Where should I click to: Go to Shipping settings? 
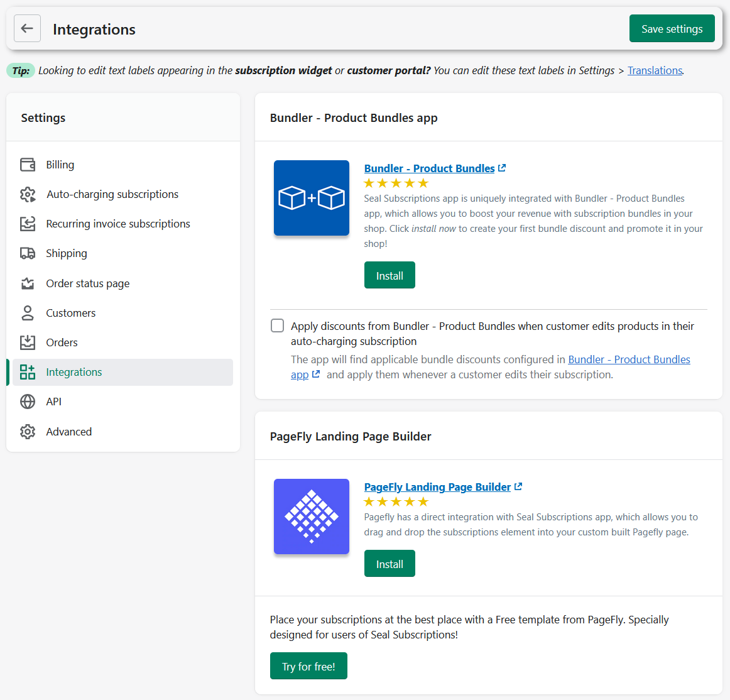[123, 253]
